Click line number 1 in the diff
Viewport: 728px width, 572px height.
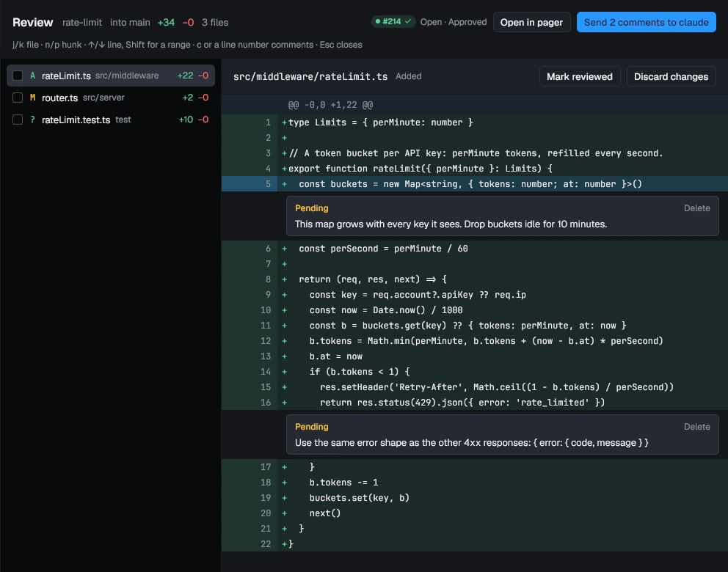coord(268,122)
